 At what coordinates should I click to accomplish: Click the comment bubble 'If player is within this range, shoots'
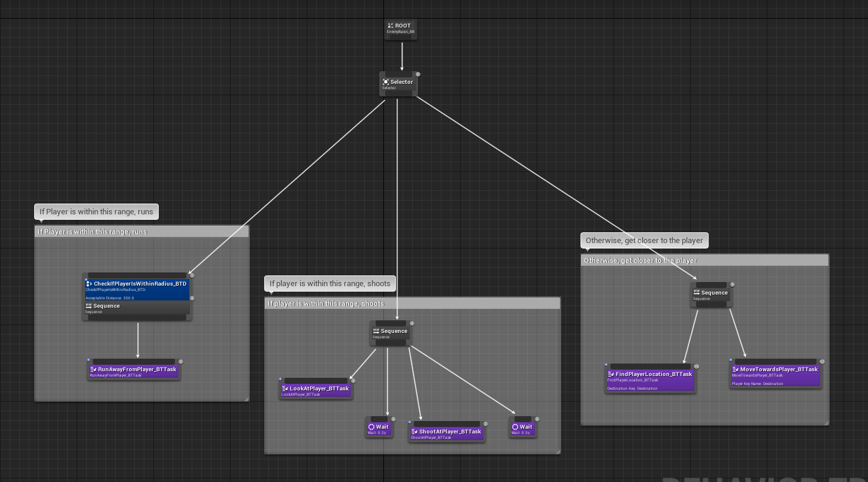330,283
